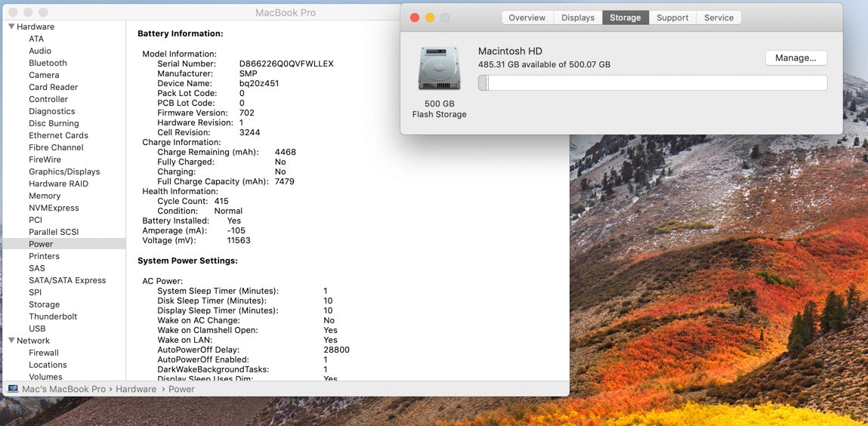Switch to the Overview tab

click(x=527, y=17)
